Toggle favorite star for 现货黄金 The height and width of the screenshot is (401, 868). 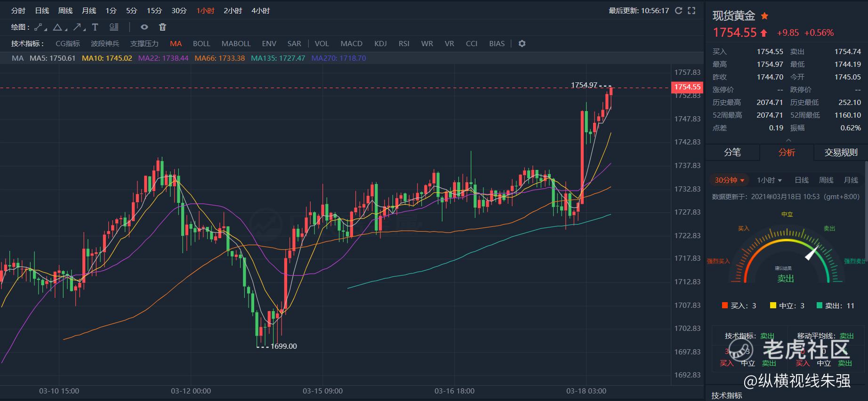(x=764, y=16)
